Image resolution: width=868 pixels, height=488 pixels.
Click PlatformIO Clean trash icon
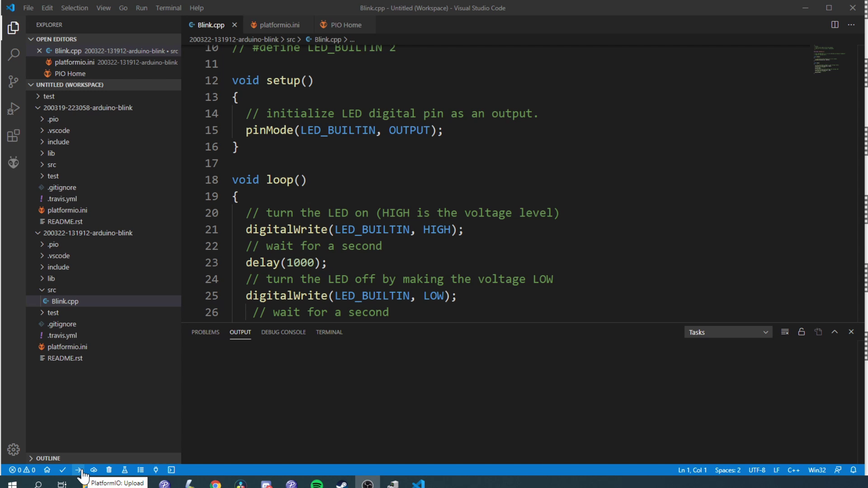point(109,470)
